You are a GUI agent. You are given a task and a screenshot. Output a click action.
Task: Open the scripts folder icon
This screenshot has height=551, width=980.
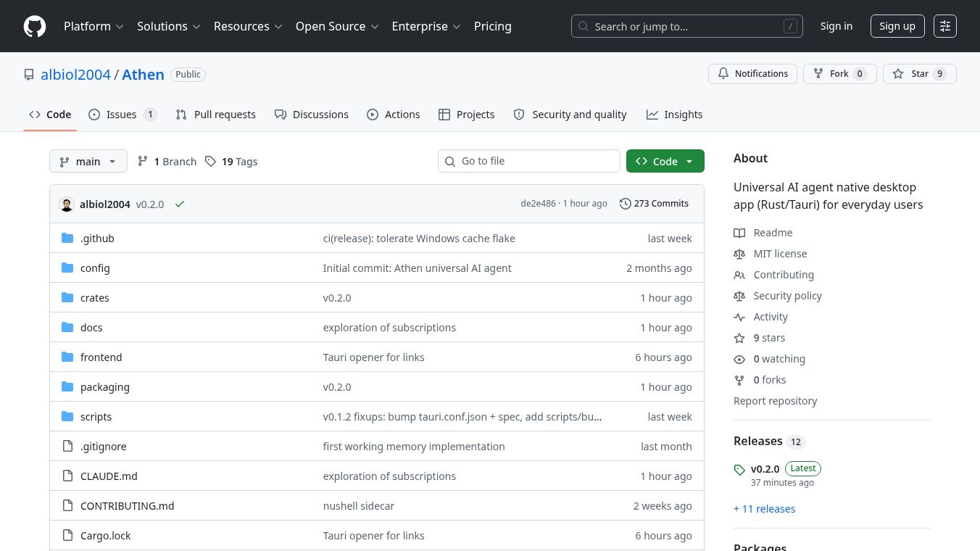pyautogui.click(x=67, y=416)
